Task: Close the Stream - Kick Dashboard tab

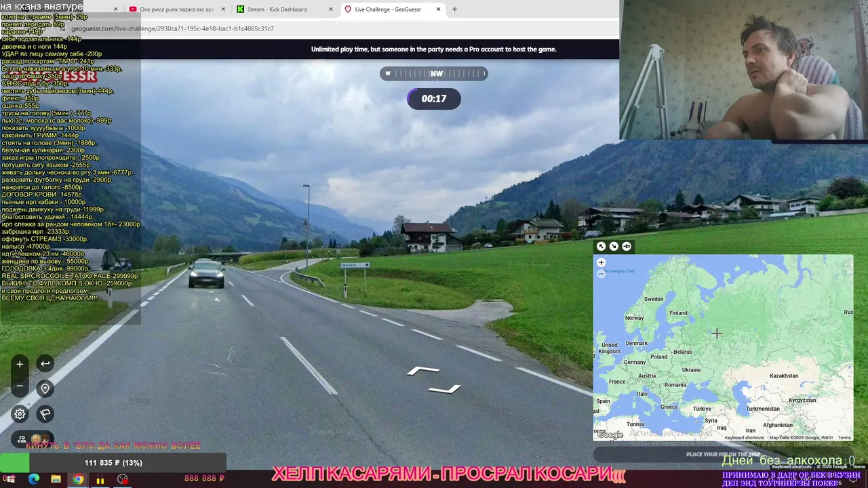Action: 331,9
